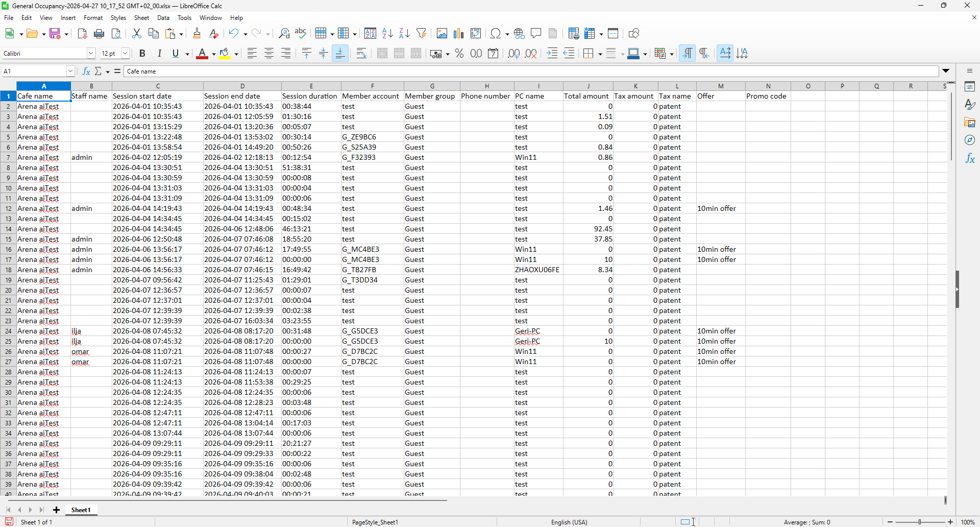The image size is (980, 527).
Task: Open Font Color dropdown arrow
Action: click(213, 54)
